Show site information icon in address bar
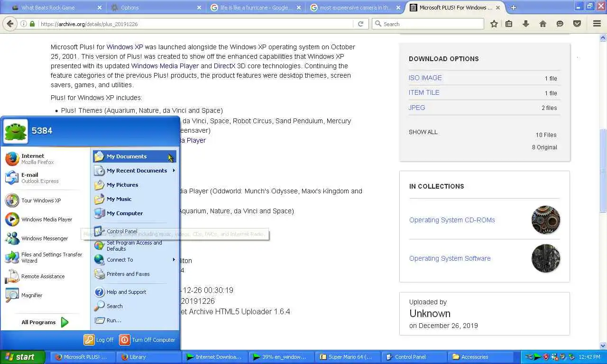 pos(24,24)
